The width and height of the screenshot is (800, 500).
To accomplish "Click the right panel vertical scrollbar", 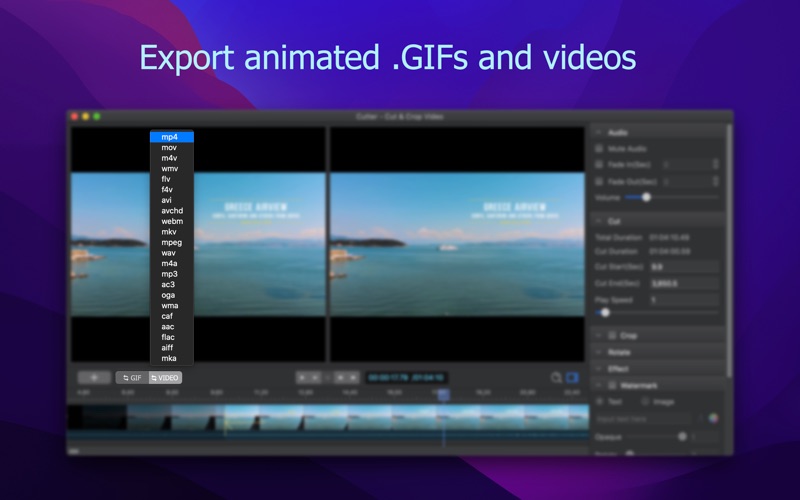I will (x=729, y=250).
